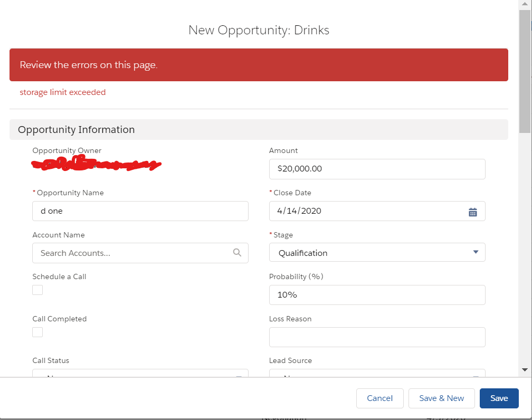Tick the Call Completed checkbox

pos(37,332)
